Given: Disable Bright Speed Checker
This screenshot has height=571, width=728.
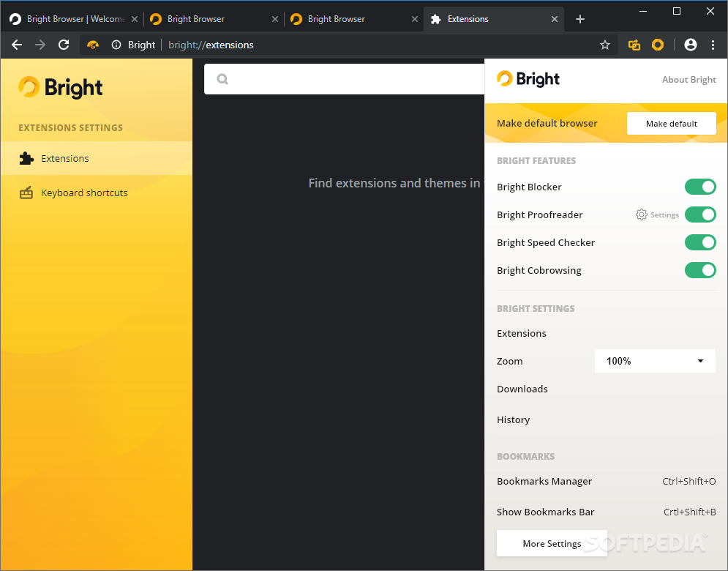Looking at the screenshot, I should pyautogui.click(x=700, y=242).
